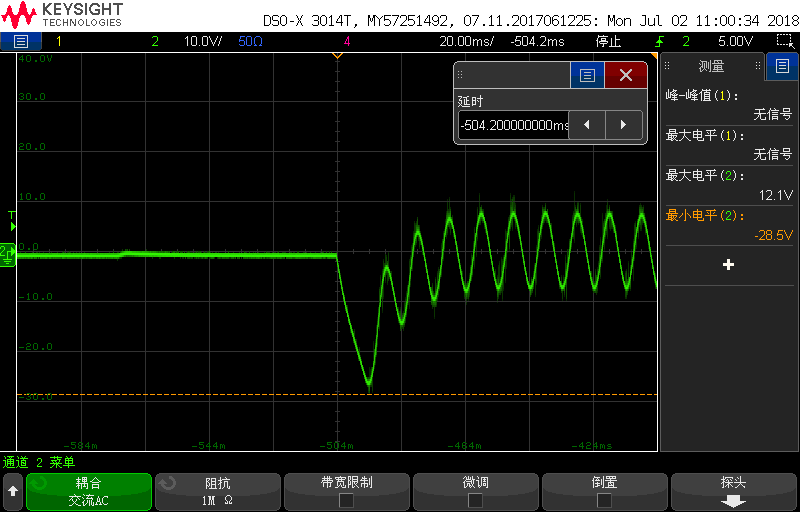Click the orange minimum-level cursor line
The width and height of the screenshot is (800, 512).
click(x=337, y=395)
